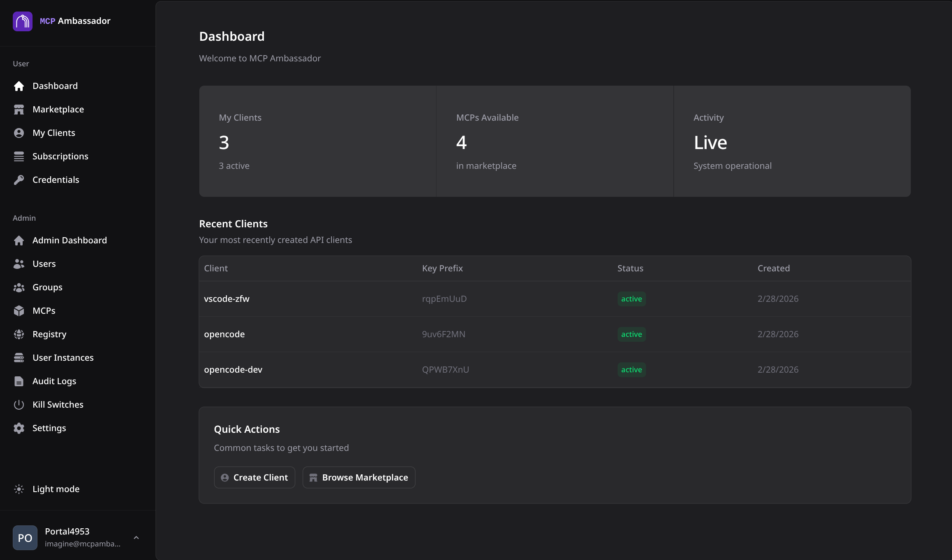Open the vscode-zfw client row

click(x=227, y=299)
